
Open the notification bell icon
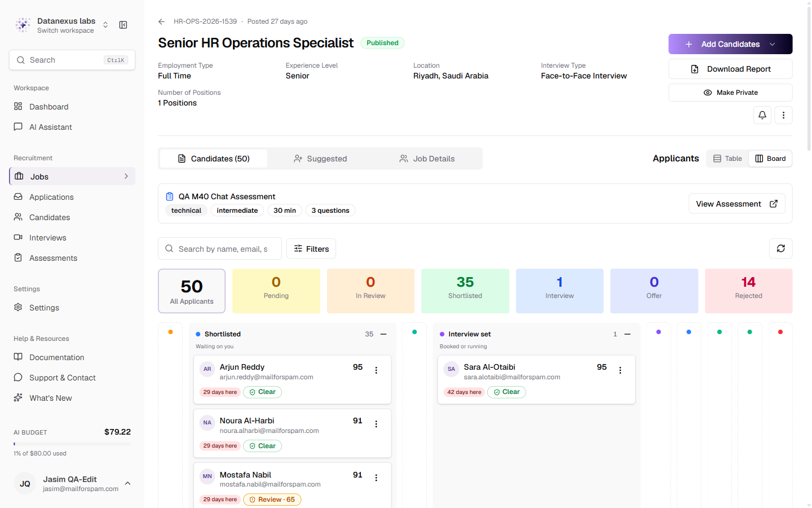click(x=762, y=115)
